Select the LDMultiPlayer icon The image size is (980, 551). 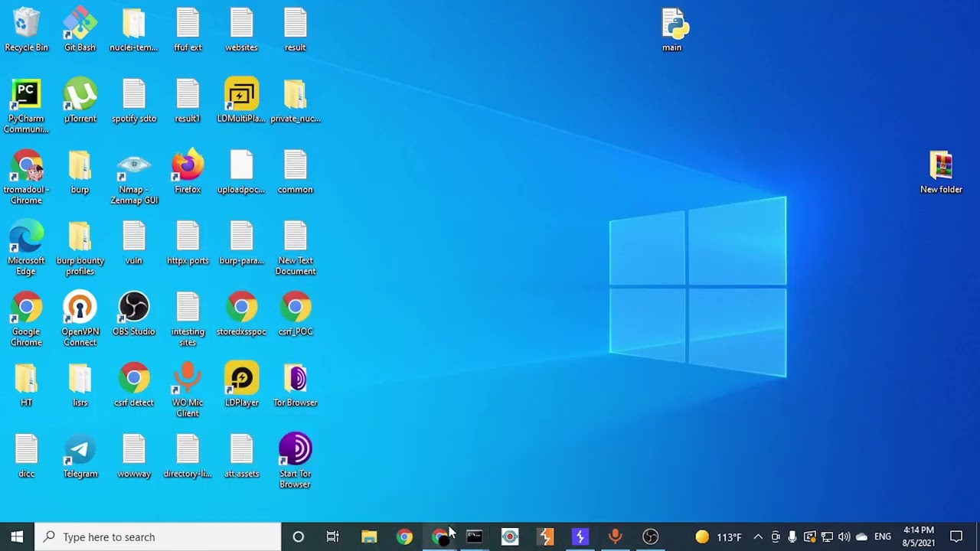tap(241, 101)
